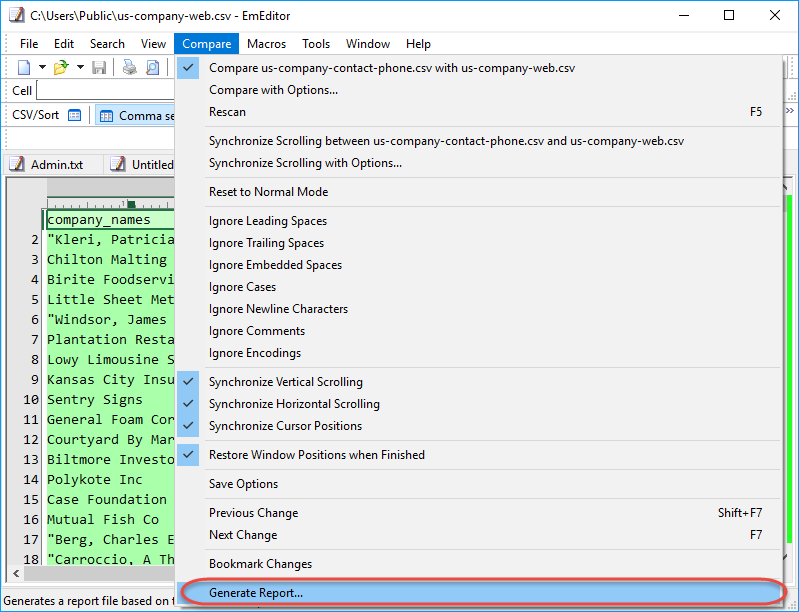The height and width of the screenshot is (612, 799).
Task: Select Bookmark Changes menu item
Action: [x=478, y=564]
